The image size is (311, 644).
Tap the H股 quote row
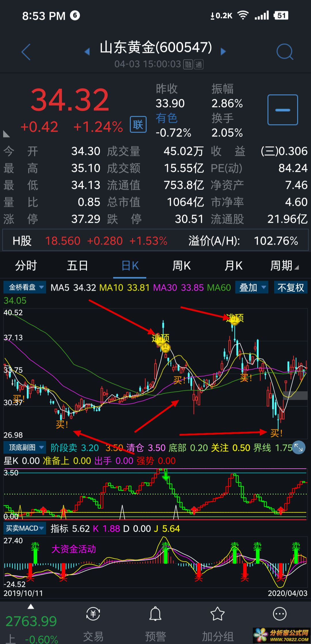coord(155,241)
